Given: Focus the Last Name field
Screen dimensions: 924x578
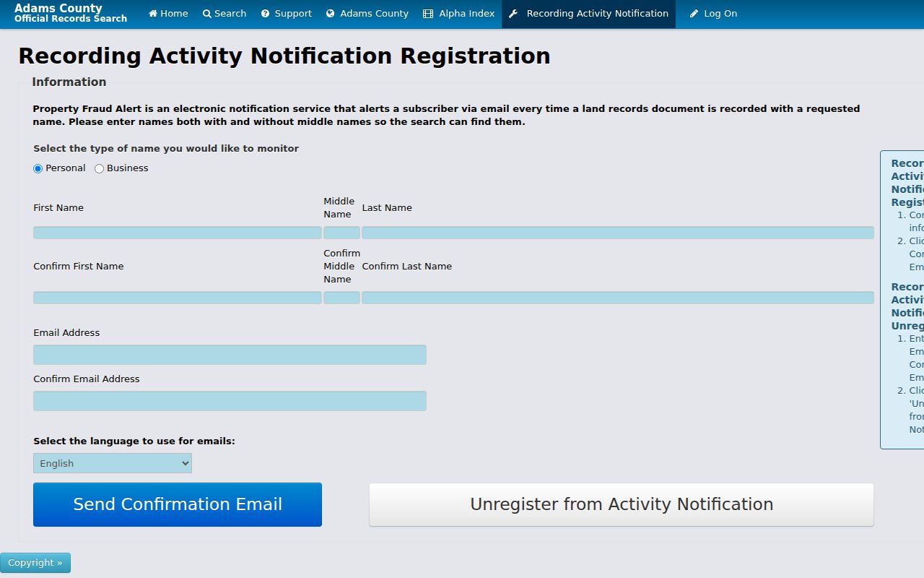Looking at the screenshot, I should pos(618,233).
